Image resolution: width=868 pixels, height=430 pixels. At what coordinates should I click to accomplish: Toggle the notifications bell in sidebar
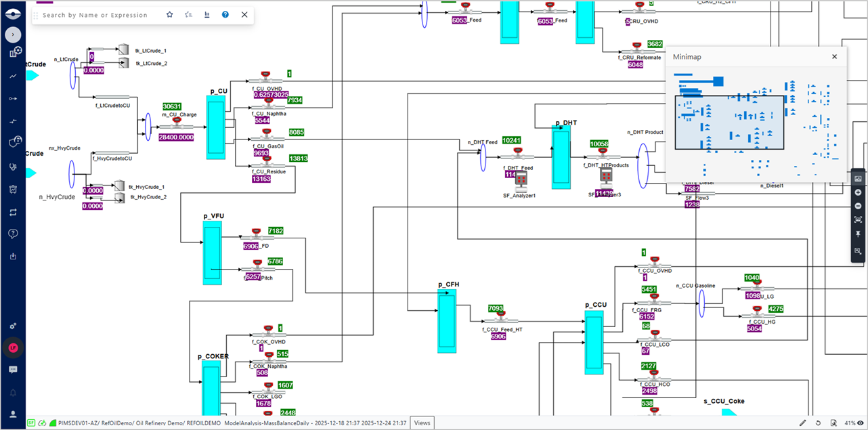pos(13,393)
